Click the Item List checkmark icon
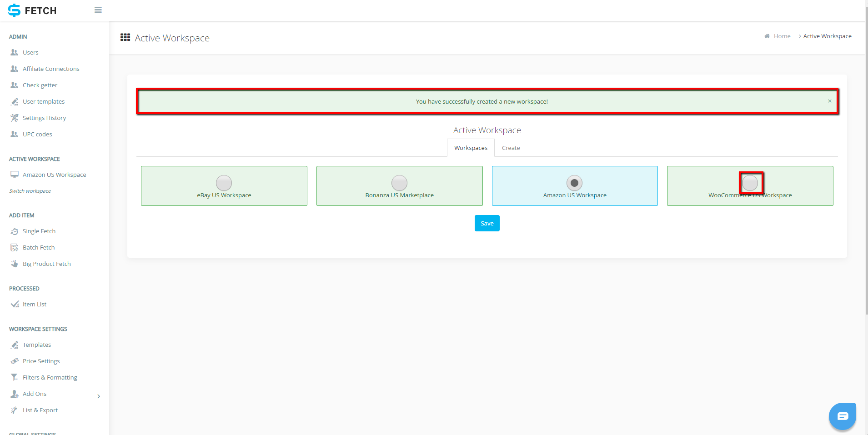The width and height of the screenshot is (868, 435). click(x=15, y=304)
